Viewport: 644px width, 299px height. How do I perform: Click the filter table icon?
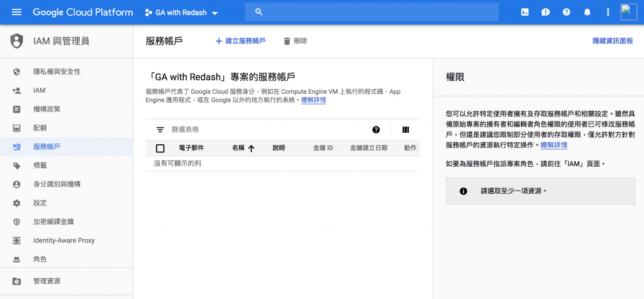pyautogui.click(x=160, y=130)
